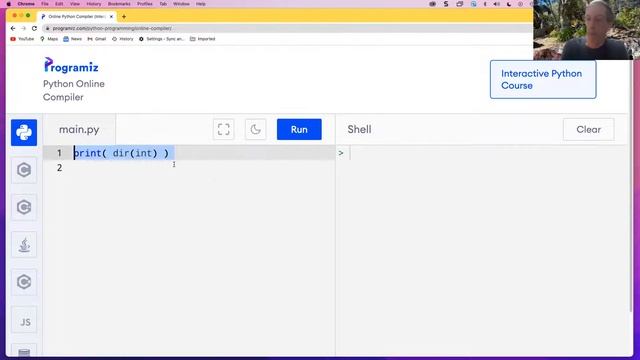
Task: Switch to the Online Python Compiler browser tab
Action: coord(77,17)
